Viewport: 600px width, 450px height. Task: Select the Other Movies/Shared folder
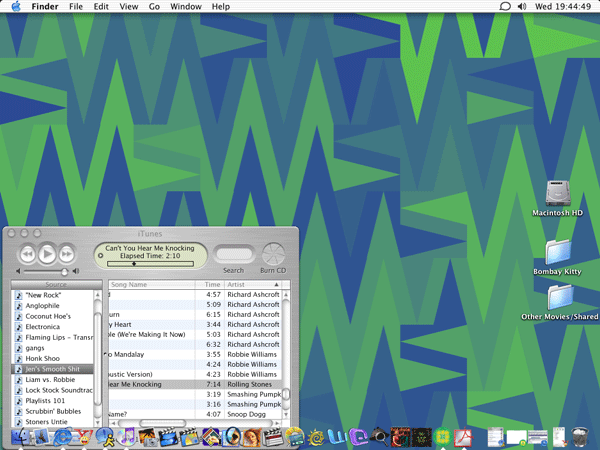(x=560, y=297)
